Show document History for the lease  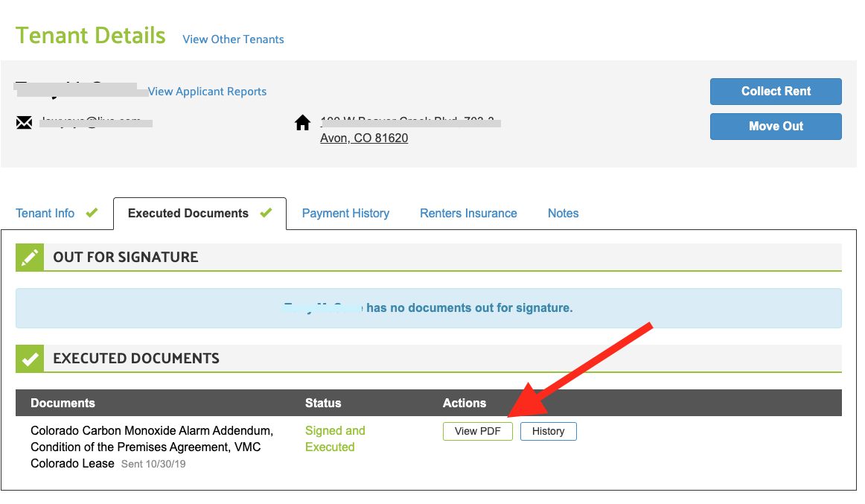548,431
